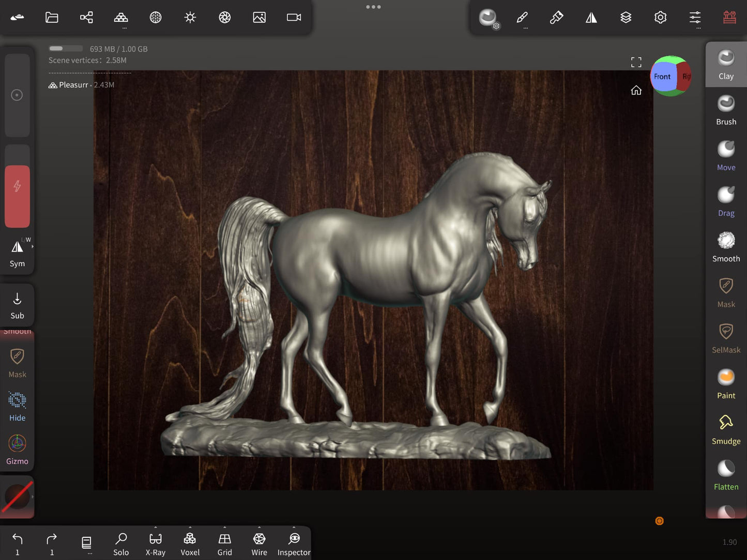
Task: Open the Nomad logo menu
Action: [17, 18]
